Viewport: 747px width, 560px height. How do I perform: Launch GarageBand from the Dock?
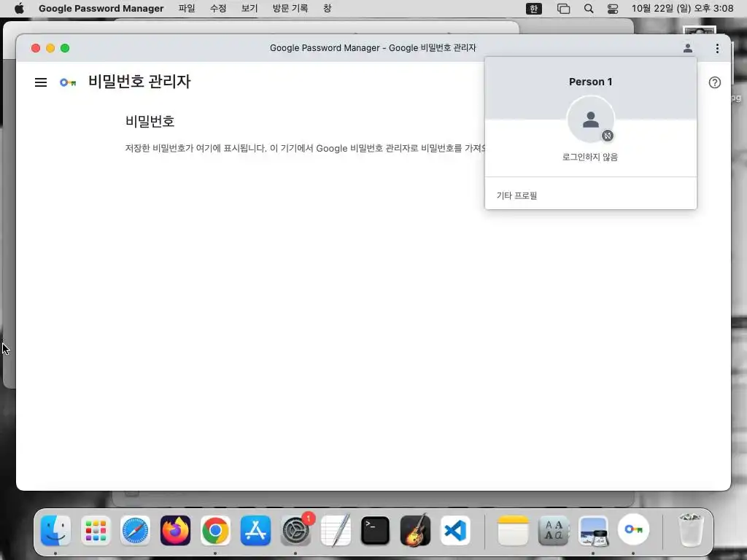pyautogui.click(x=415, y=531)
